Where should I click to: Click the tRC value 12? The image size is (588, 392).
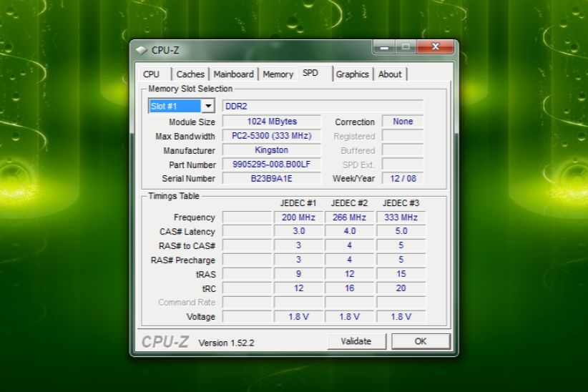tap(298, 288)
